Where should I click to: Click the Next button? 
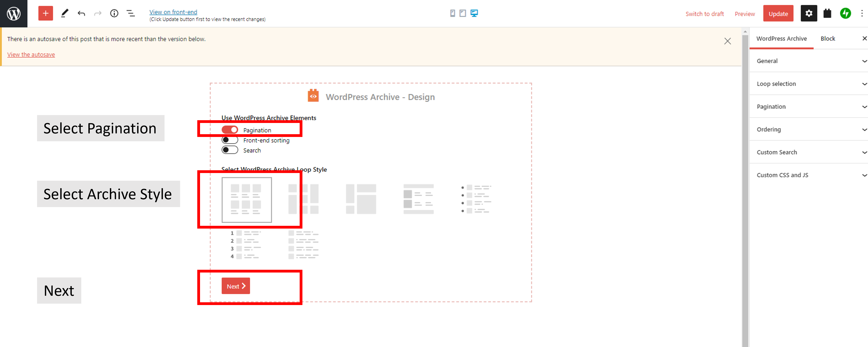(236, 286)
